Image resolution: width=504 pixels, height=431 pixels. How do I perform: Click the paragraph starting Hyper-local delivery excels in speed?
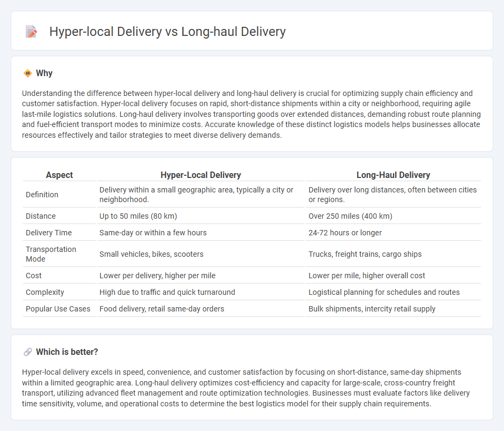tap(246, 388)
